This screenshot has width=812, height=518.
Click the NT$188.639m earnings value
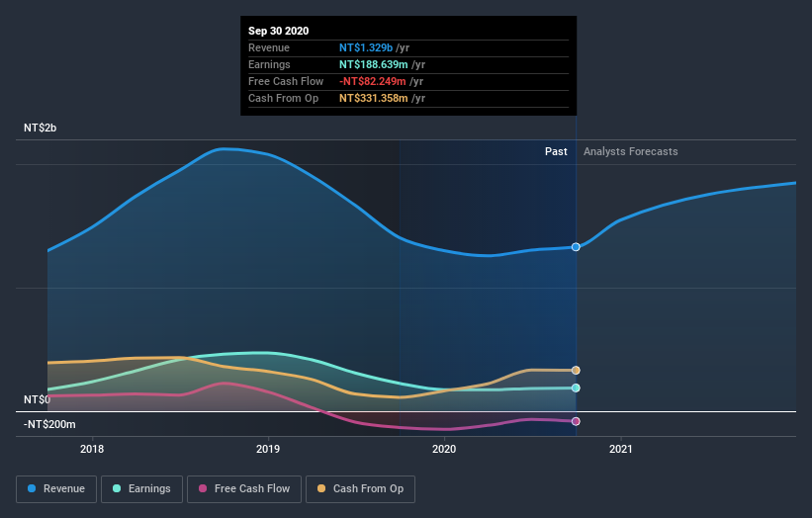point(374,64)
